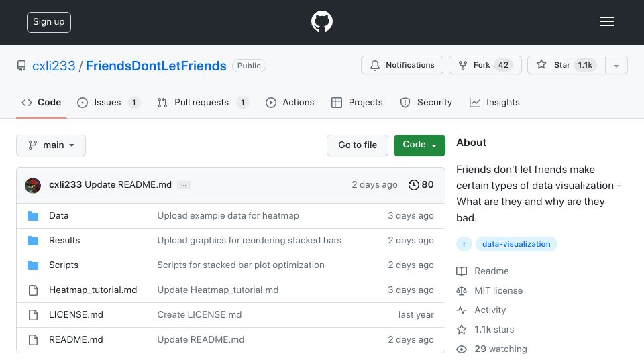
Task: Open the Data folder
Action: click(x=59, y=216)
